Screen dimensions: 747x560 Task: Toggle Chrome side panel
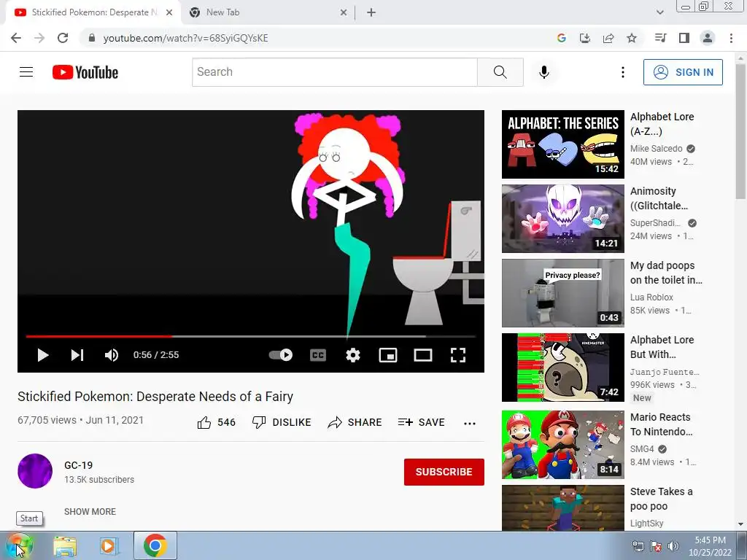pyautogui.click(x=684, y=38)
